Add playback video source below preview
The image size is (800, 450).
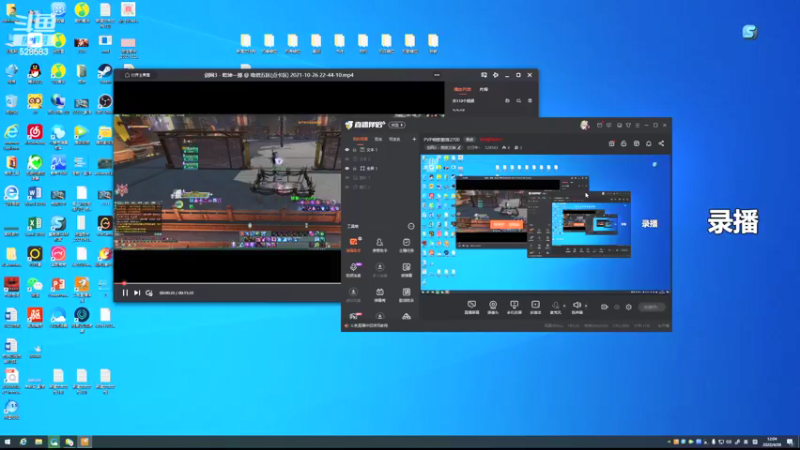click(x=535, y=307)
